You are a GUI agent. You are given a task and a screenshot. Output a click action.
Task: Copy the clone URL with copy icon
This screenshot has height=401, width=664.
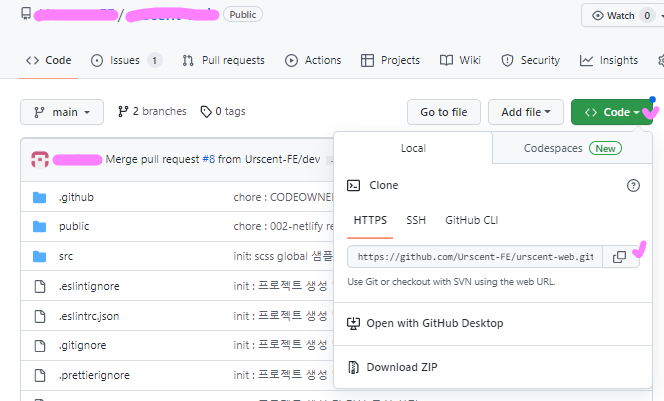point(620,257)
